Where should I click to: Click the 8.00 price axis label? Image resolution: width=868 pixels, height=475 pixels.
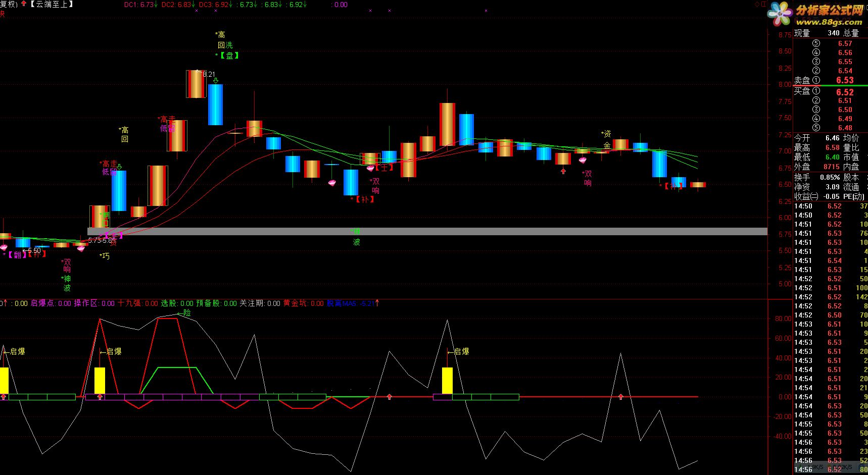point(785,84)
